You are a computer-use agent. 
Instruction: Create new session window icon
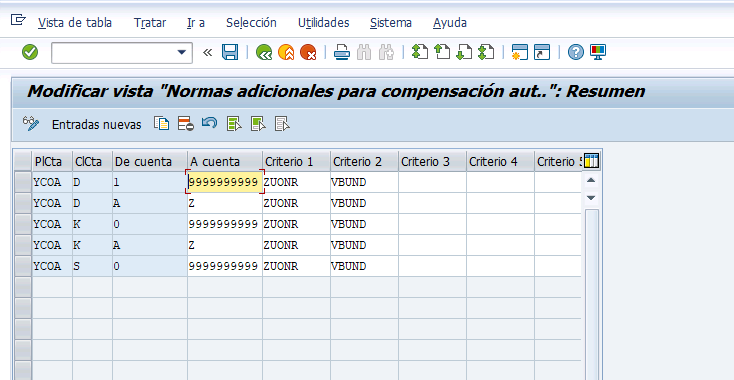pyautogui.click(x=520, y=52)
